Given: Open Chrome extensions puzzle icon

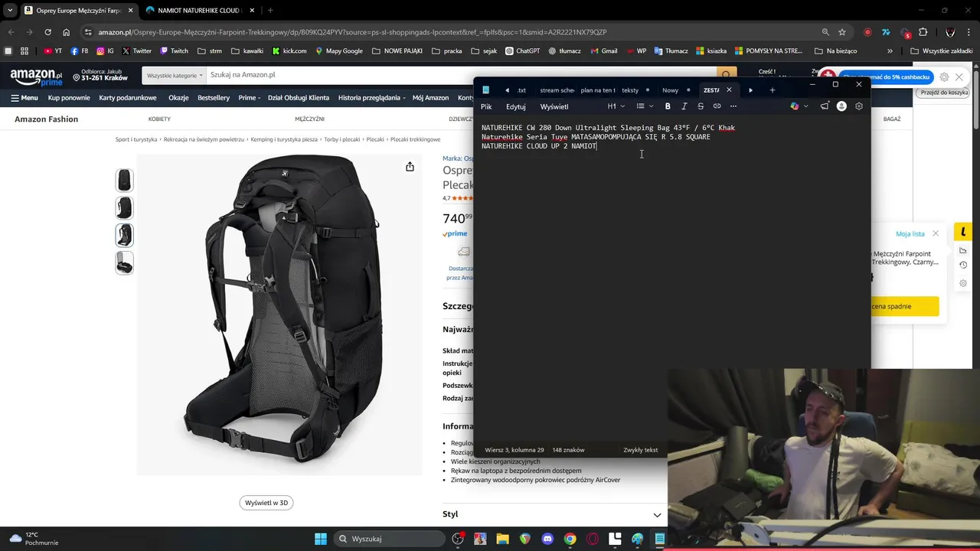Looking at the screenshot, I should (x=923, y=32).
